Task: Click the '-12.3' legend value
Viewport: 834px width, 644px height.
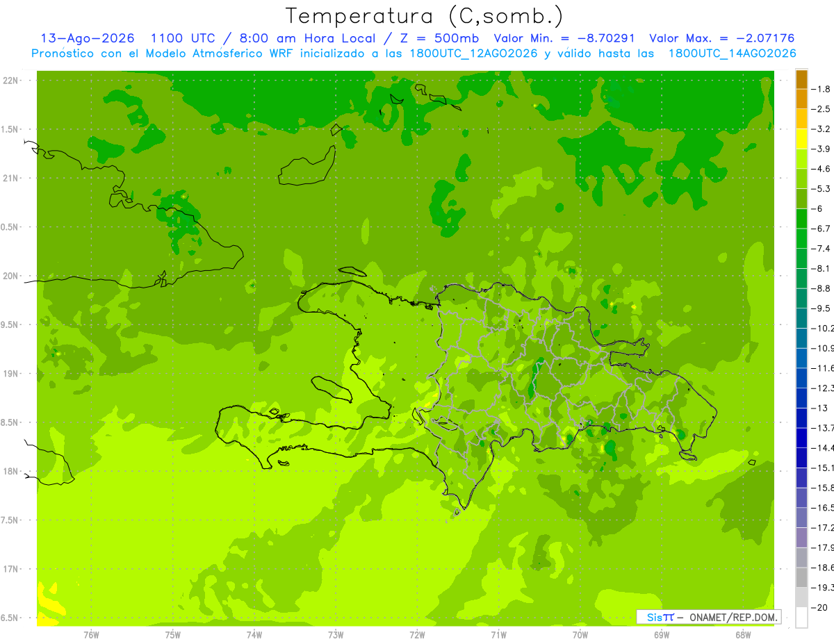Action: click(822, 388)
